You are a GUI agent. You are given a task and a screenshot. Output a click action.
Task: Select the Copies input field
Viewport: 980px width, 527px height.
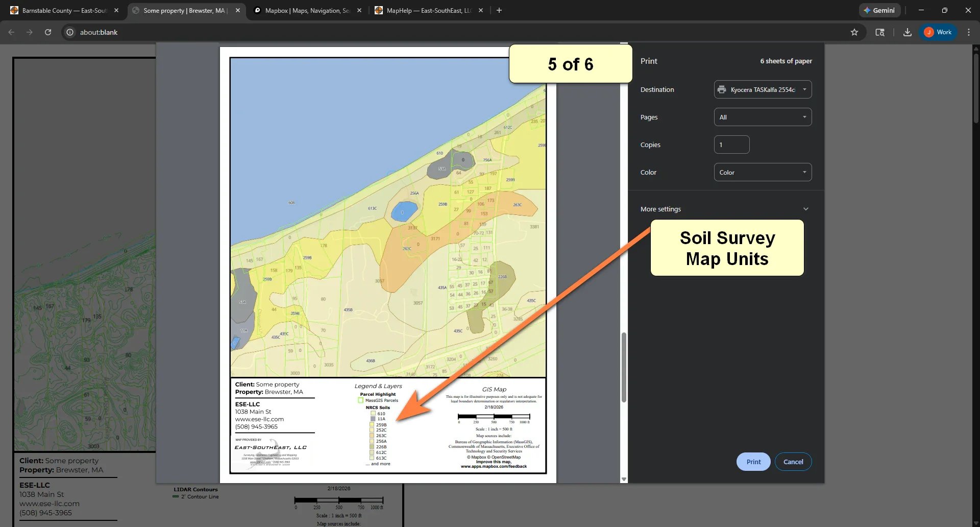[731, 145]
